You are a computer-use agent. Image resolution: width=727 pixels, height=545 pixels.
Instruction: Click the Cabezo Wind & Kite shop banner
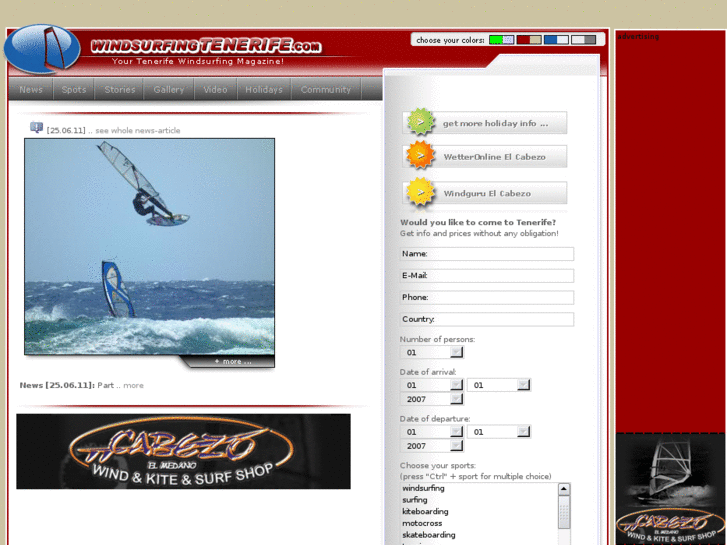click(183, 451)
